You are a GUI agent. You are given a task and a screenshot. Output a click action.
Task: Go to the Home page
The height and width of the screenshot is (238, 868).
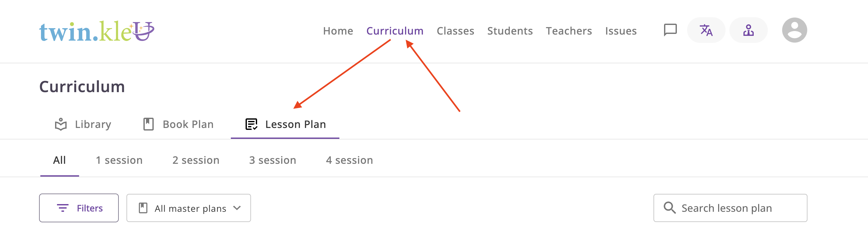click(x=338, y=31)
